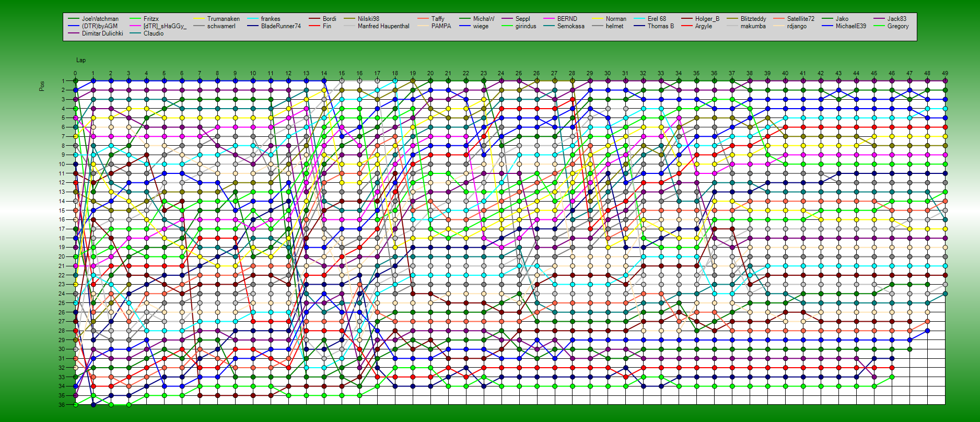This screenshot has width=980, height=422.
Task: Select lap number 13 on top axis
Action: coord(306,74)
